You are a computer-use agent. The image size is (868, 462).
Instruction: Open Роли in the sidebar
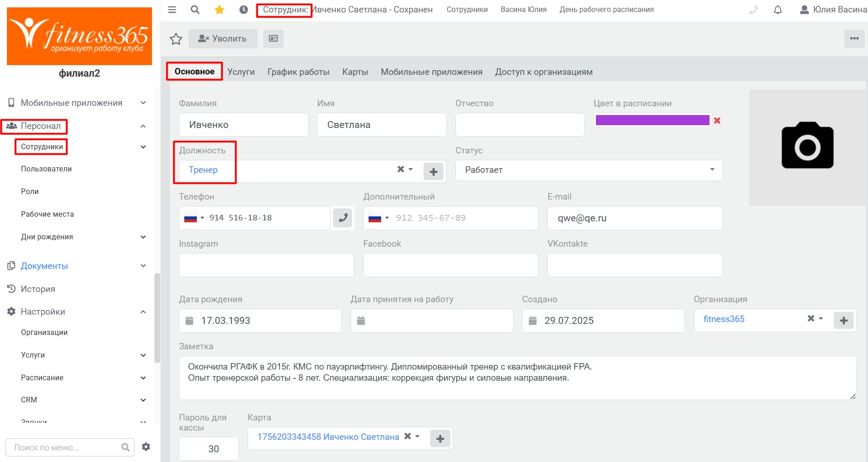coord(30,192)
